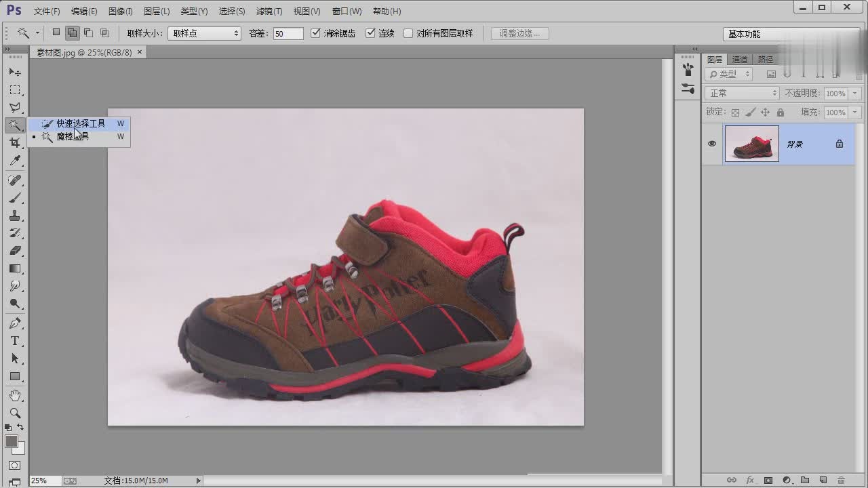This screenshot has height=488, width=868.
Task: Select the Path Selection tool
Action: click(15, 359)
